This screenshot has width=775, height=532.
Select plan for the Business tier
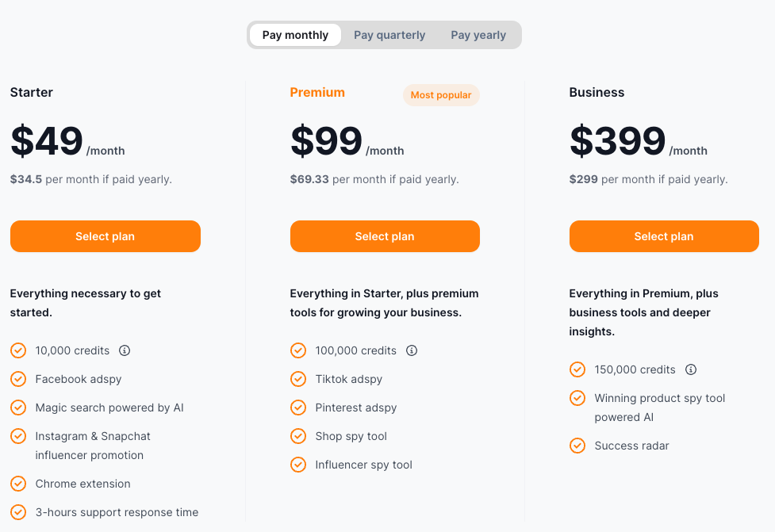[x=664, y=236]
